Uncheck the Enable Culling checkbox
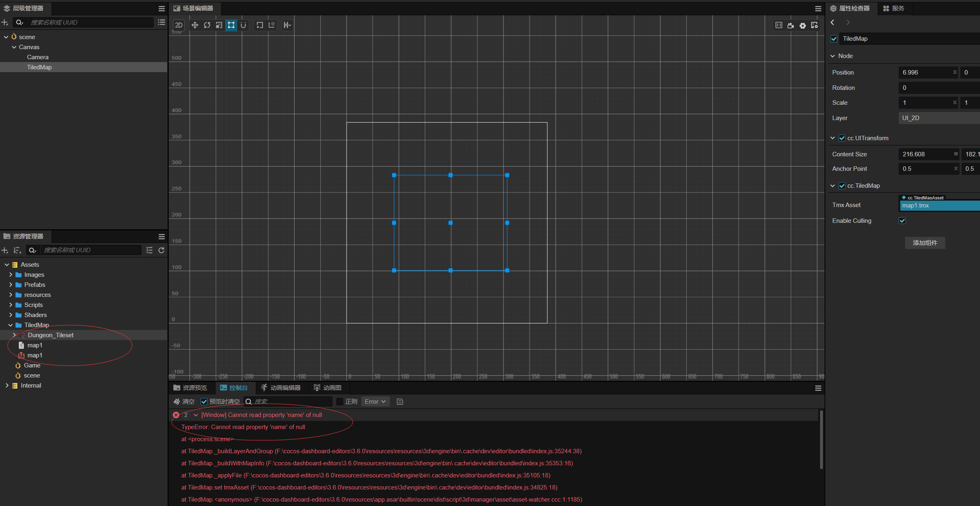Viewport: 980px width, 506px height. pos(902,221)
